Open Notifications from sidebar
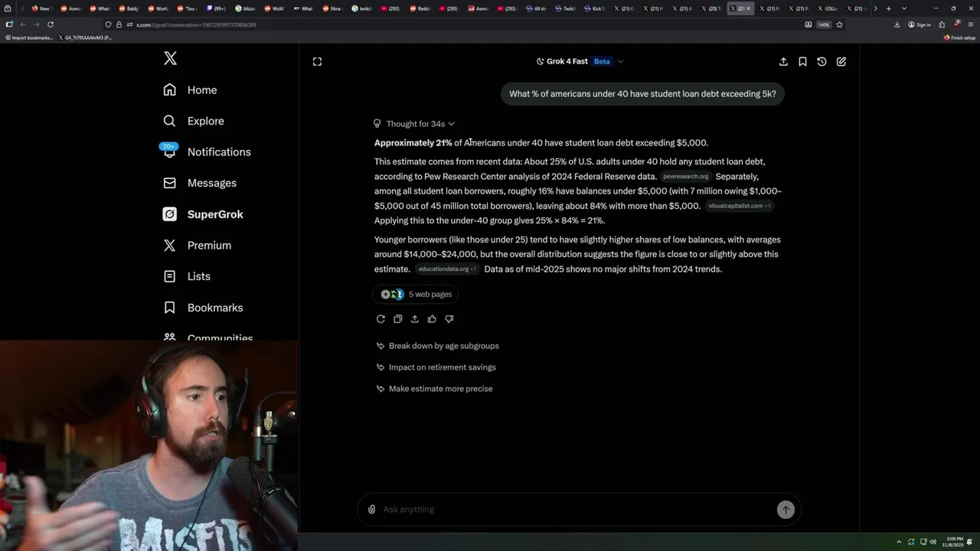The image size is (980, 551). (207, 152)
